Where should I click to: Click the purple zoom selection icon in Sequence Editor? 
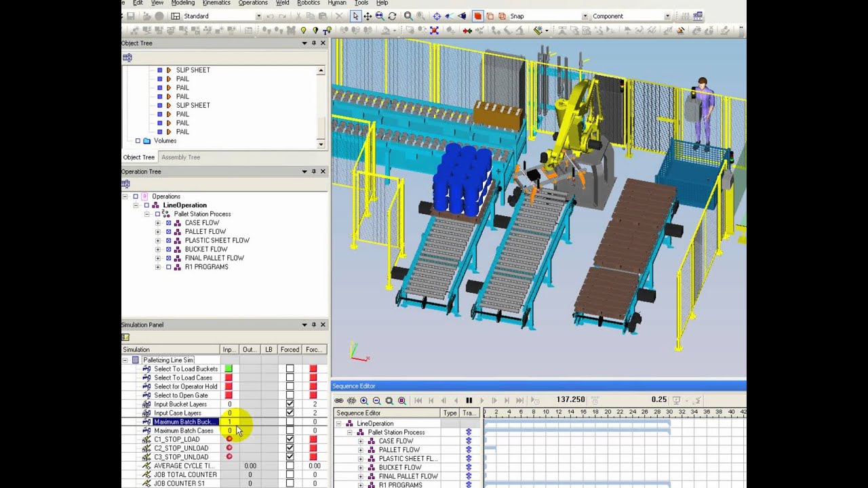(402, 401)
